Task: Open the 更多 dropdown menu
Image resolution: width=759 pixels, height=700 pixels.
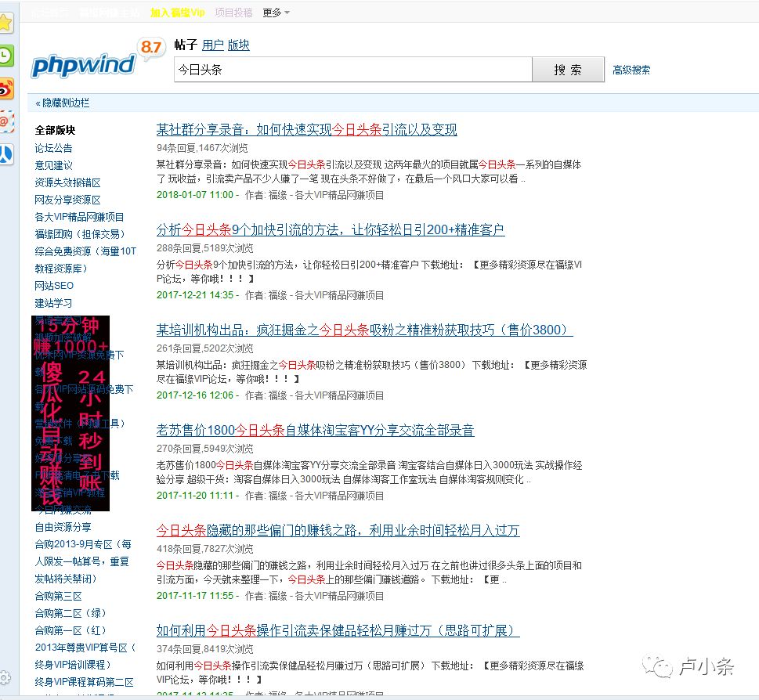Action: (276, 13)
